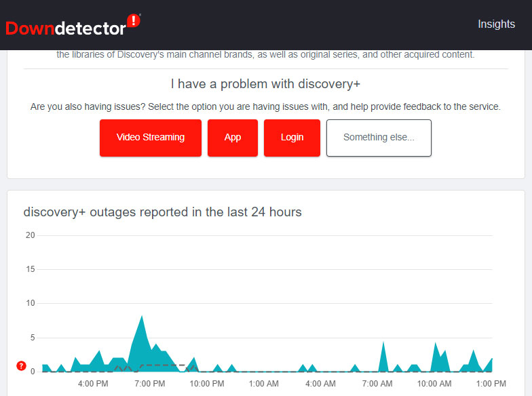Choose the Something else... option
The height and width of the screenshot is (396, 532).
point(379,138)
